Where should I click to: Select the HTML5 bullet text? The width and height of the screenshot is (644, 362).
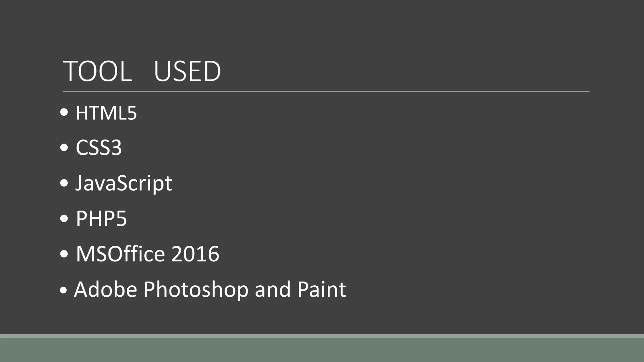click(106, 113)
